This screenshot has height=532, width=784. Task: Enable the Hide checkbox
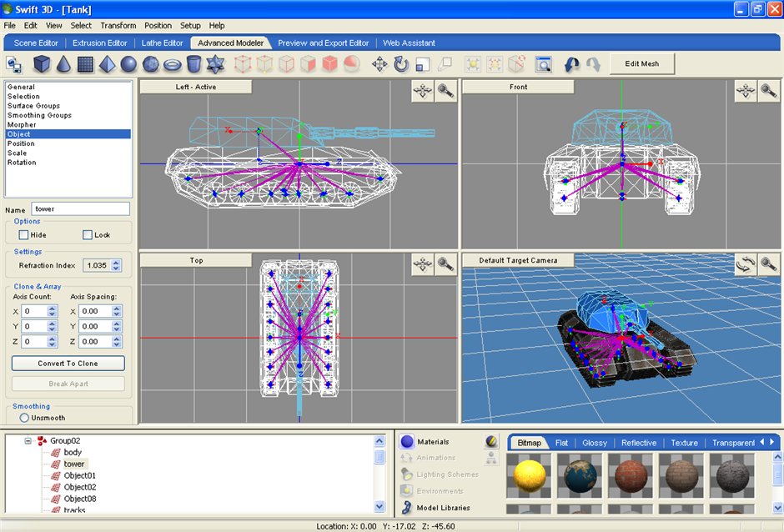(23, 234)
